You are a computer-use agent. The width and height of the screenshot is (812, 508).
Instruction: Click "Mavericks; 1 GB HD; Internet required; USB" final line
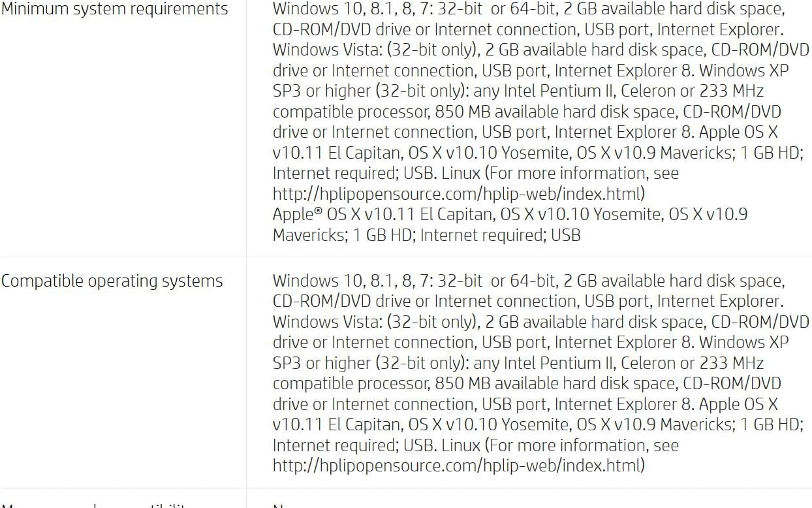(x=426, y=235)
